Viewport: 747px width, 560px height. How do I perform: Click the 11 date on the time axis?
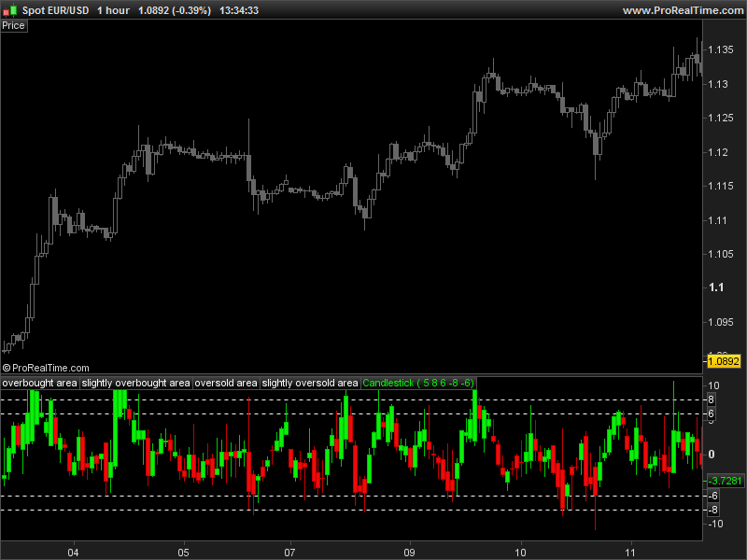630,553
